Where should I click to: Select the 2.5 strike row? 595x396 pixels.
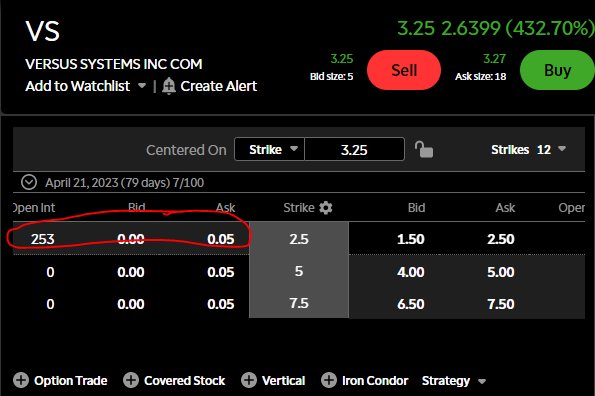click(299, 239)
